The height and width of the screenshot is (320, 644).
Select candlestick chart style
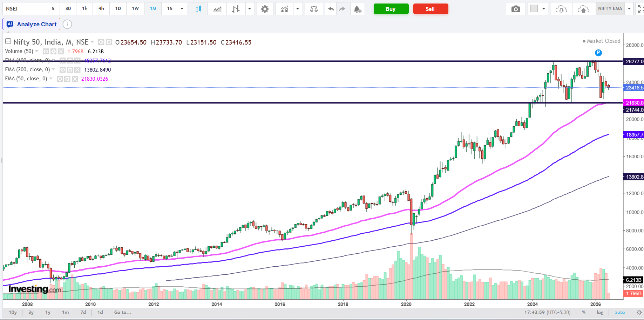[x=198, y=9]
